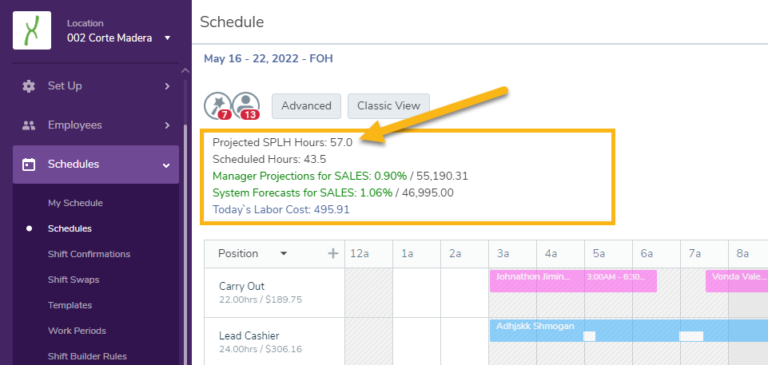Select Johnathon Jimin shift in Carry Out row
Viewport: 768px width, 365px height.
(573, 281)
